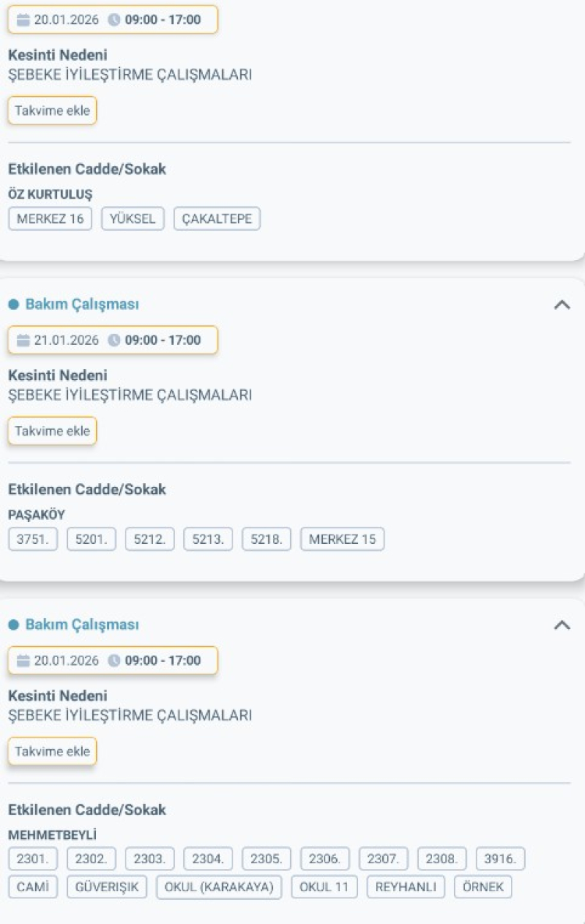The image size is (585, 924).
Task: Click the OKUL (KARAKAYA) street tag
Action: point(220,887)
